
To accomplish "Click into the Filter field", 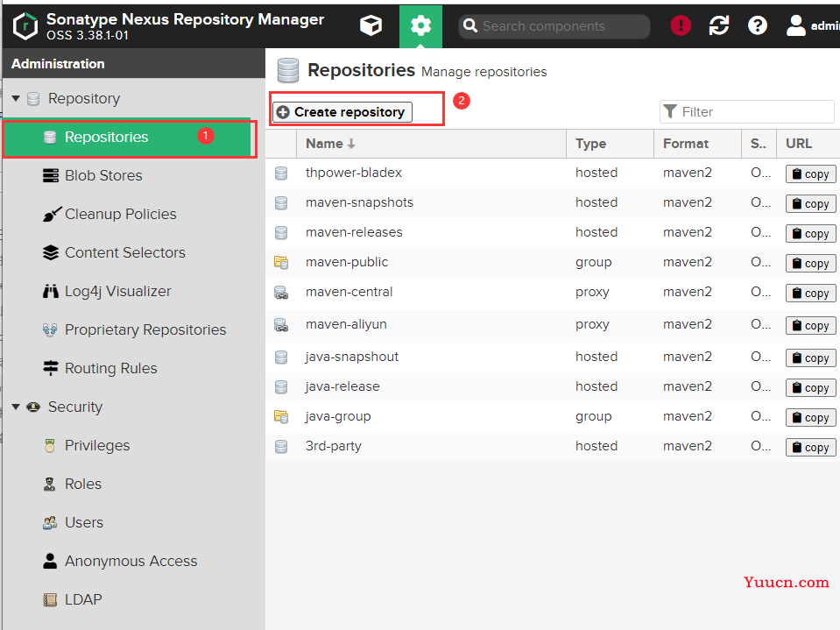I will pos(747,112).
